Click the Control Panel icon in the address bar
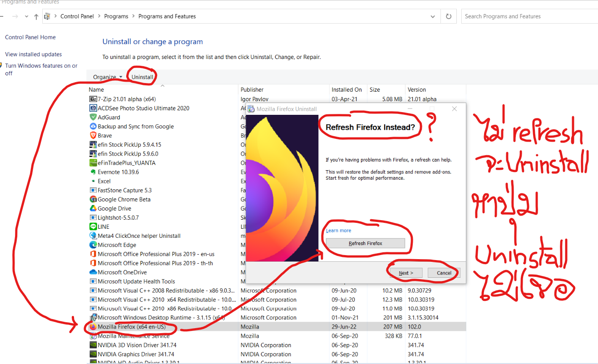 (47, 16)
